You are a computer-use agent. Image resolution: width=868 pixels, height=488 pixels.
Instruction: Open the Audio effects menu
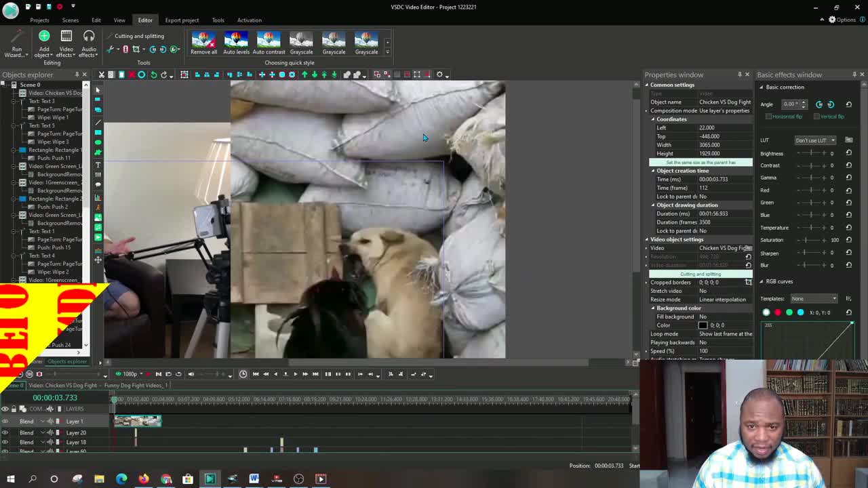(x=89, y=43)
